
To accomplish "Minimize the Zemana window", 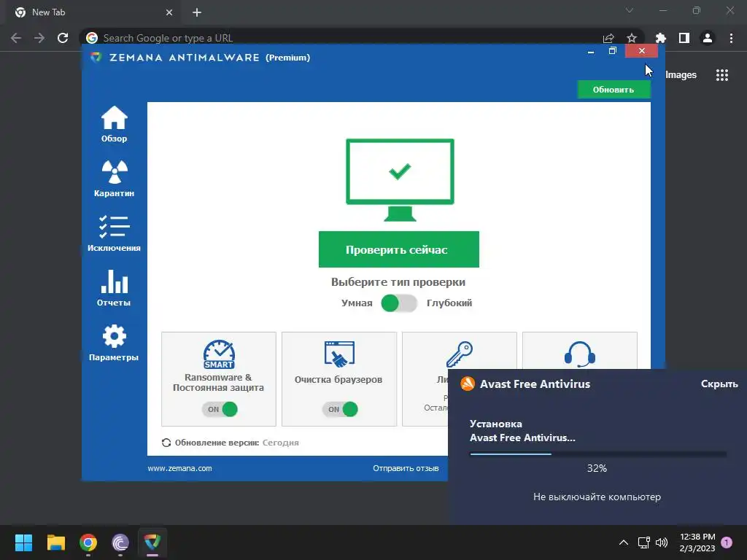I will point(591,52).
